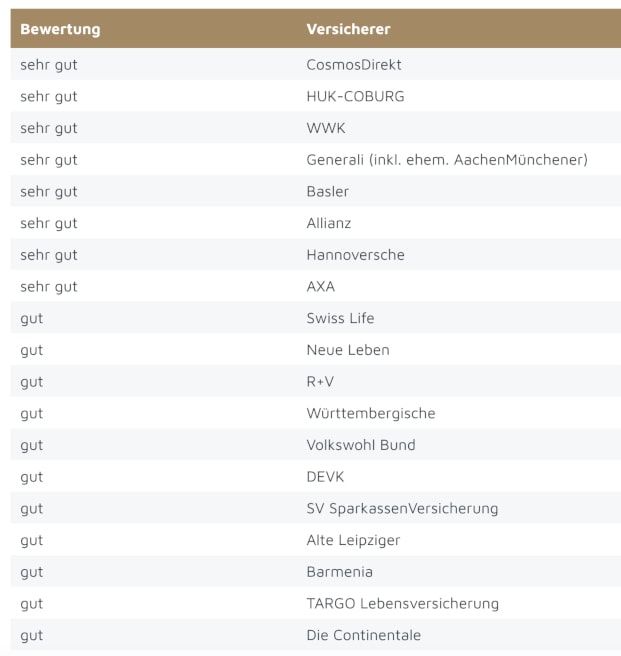Image resolution: width=621 pixels, height=656 pixels.
Task: Click the Versicherer column header
Action: click(348, 29)
